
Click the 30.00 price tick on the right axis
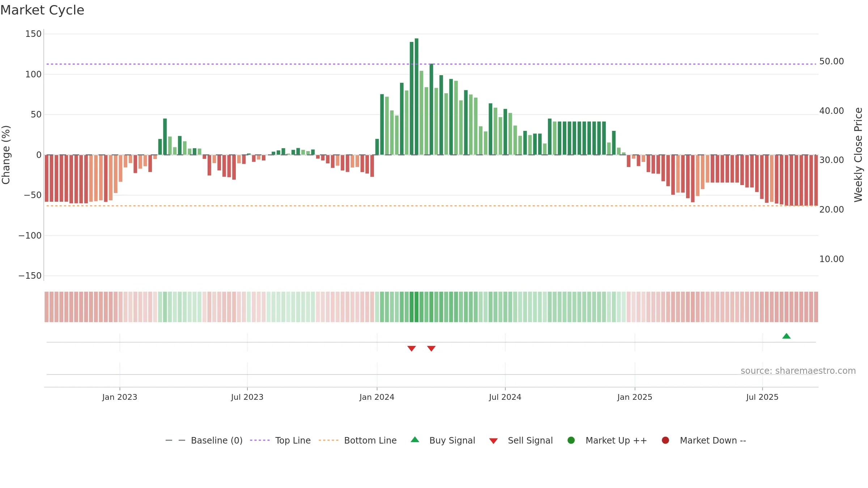click(831, 160)
